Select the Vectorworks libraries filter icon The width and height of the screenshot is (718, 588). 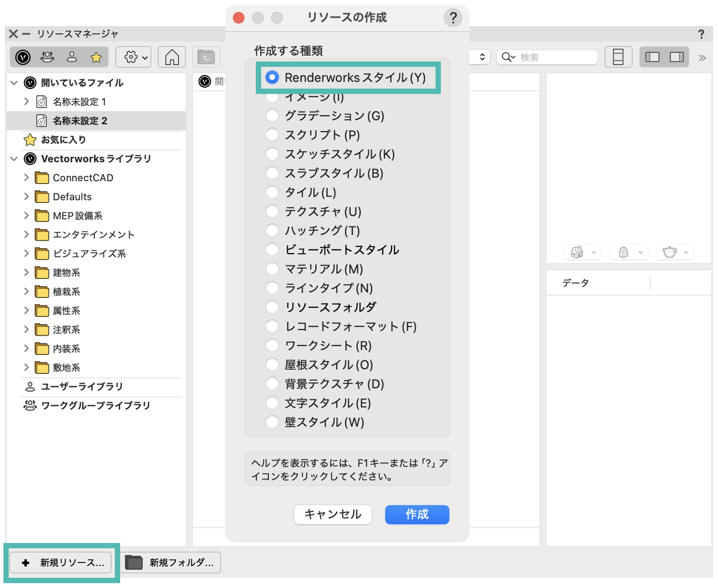click(x=23, y=57)
